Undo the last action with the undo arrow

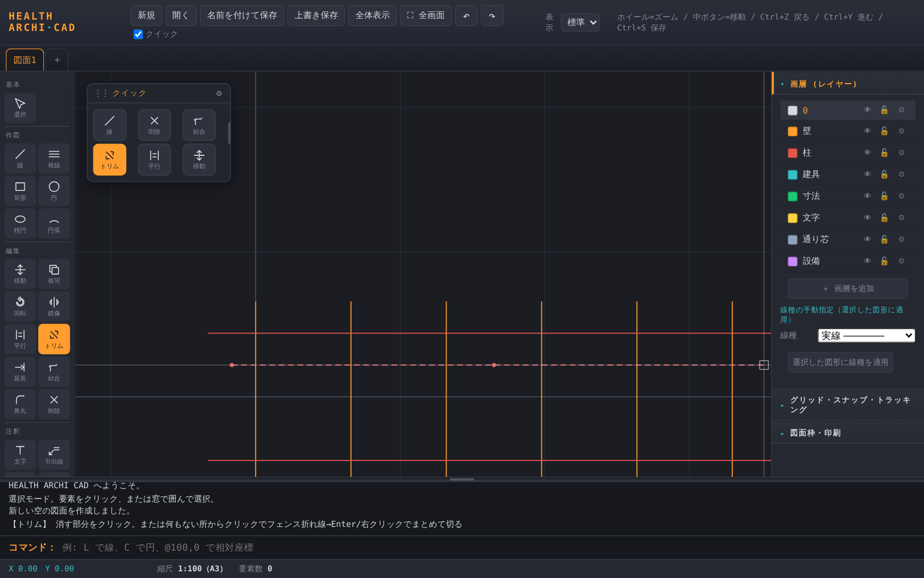click(x=466, y=15)
